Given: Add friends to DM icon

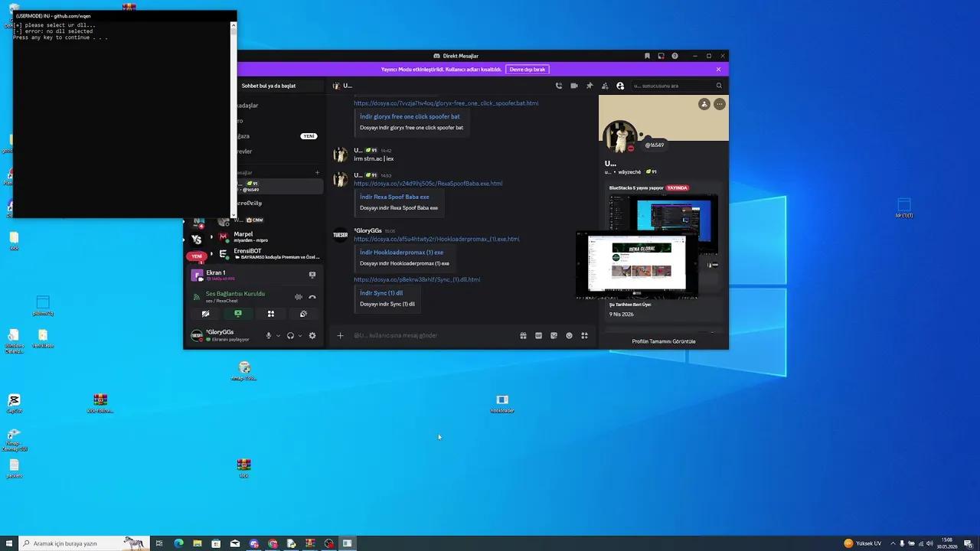Looking at the screenshot, I should coord(605,86).
